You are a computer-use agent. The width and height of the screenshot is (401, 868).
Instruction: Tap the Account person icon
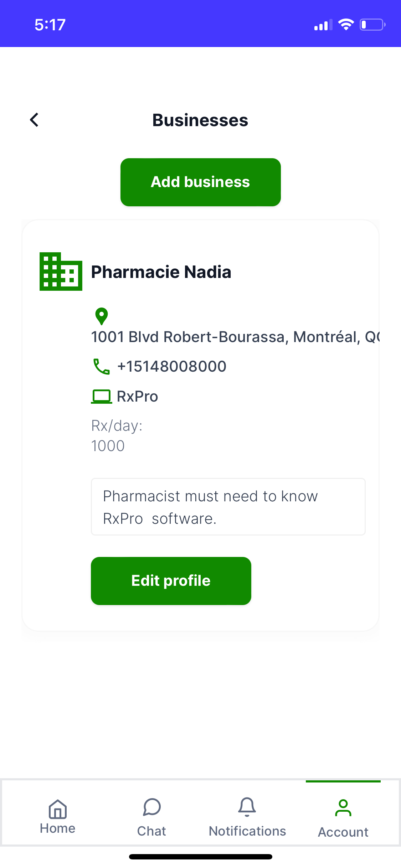[x=343, y=808]
